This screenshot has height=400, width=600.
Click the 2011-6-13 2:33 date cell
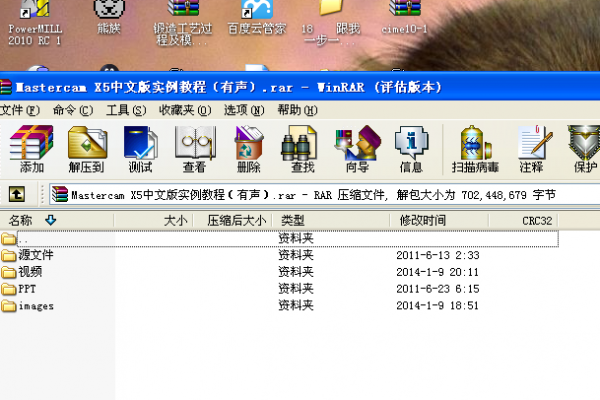[x=438, y=255]
